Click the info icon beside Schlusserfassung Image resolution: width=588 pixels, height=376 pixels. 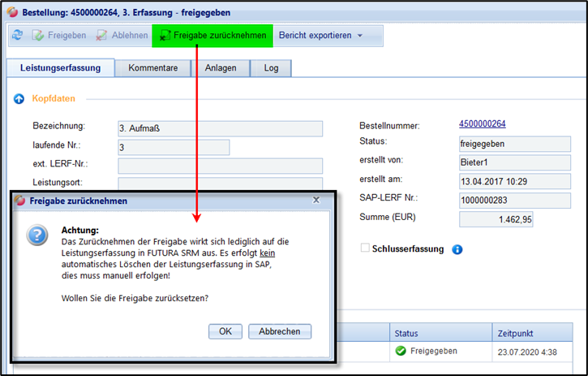click(x=457, y=249)
